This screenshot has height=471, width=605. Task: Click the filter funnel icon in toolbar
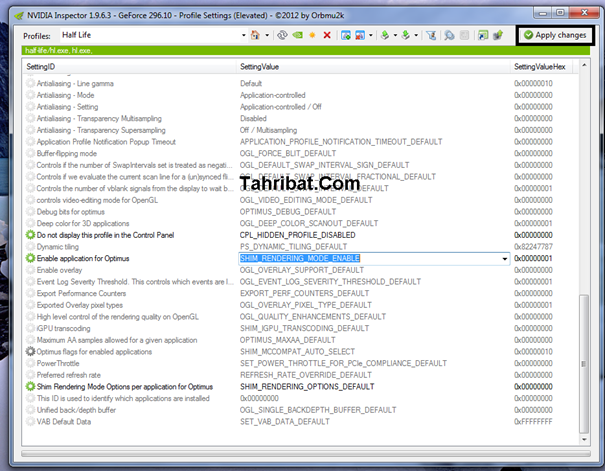pos(432,35)
